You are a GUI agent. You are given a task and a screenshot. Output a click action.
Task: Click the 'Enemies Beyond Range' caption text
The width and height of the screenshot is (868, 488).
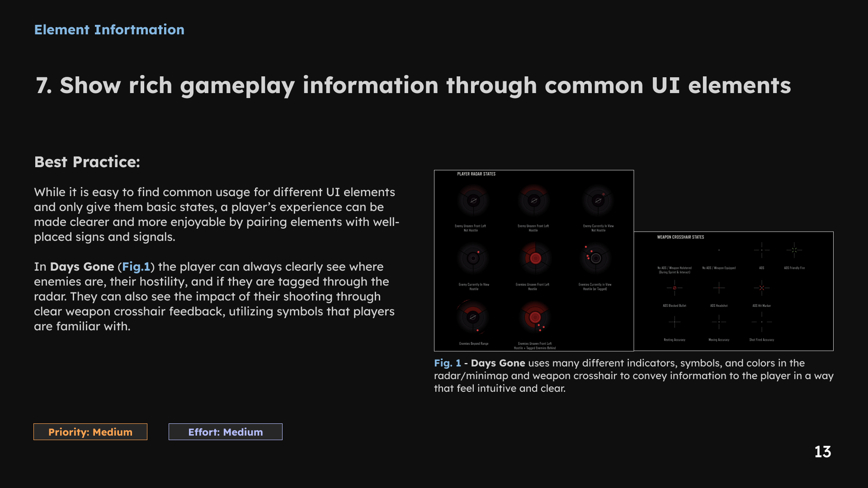coord(474,344)
